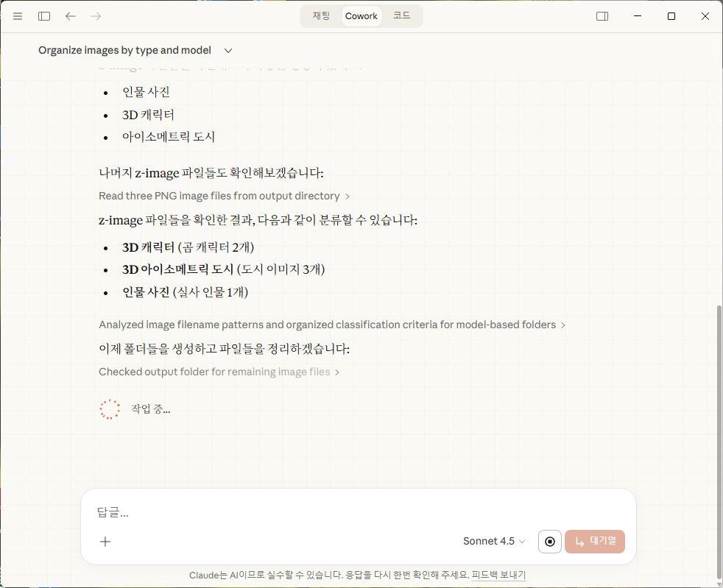The image size is (723, 588).
Task: Click the plus attachment icon
Action: (105, 542)
